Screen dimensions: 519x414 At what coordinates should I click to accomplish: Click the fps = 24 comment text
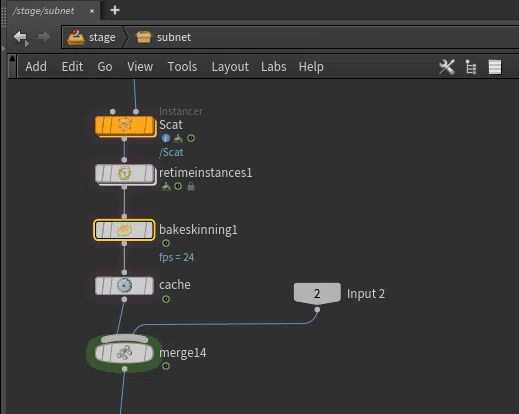[x=176, y=257]
